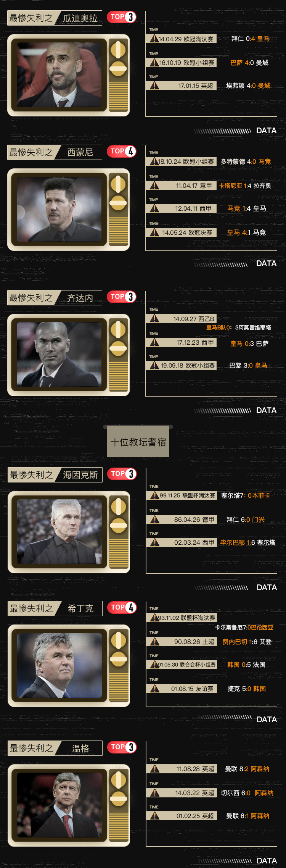Click the warning icon beside 86.04.26 德甲

click(x=154, y=520)
